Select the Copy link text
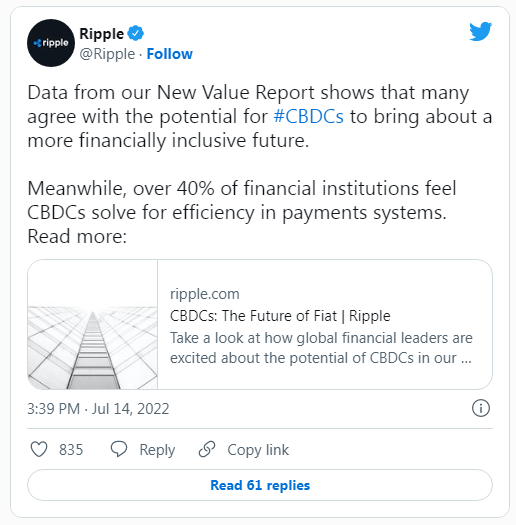Screen dimensions: 516x525 [x=258, y=450]
